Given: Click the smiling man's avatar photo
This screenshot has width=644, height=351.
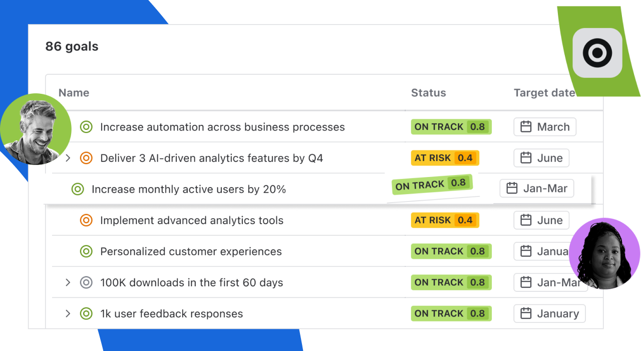Looking at the screenshot, I should [x=36, y=129].
